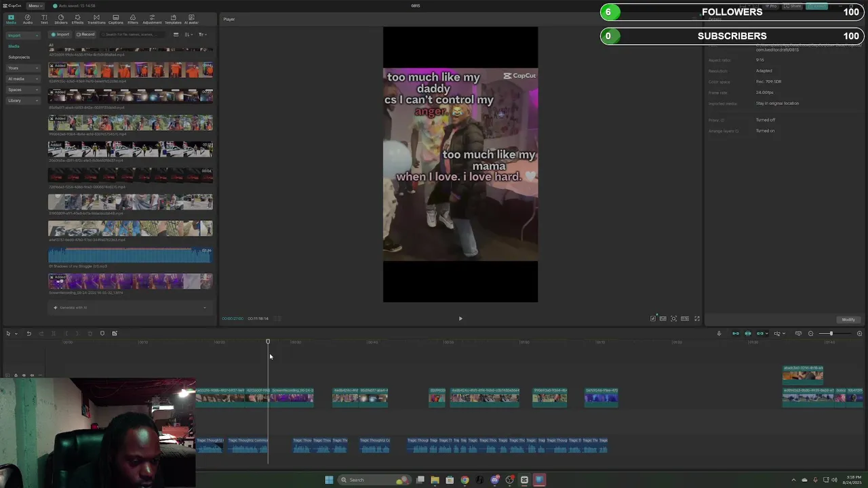
Task: Open the Audio tab
Action: click(28, 19)
